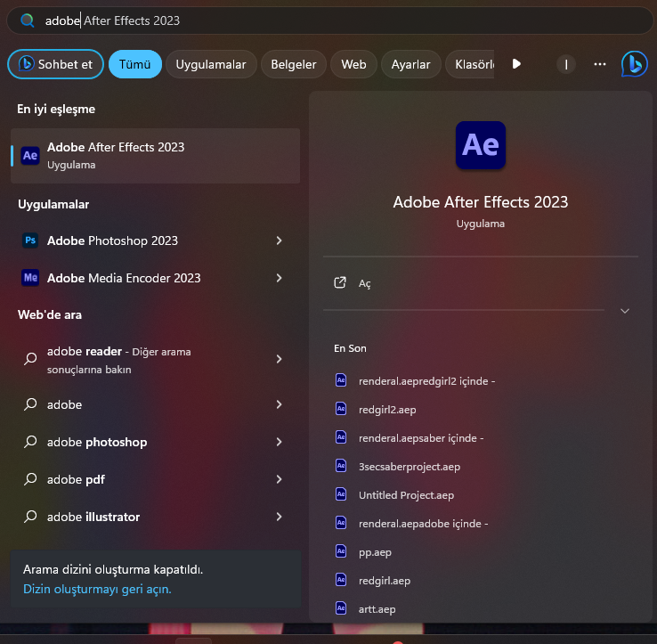This screenshot has width=657, height=644.
Task: Click file icon next to renderal.aepadobe
Action: pos(341,523)
